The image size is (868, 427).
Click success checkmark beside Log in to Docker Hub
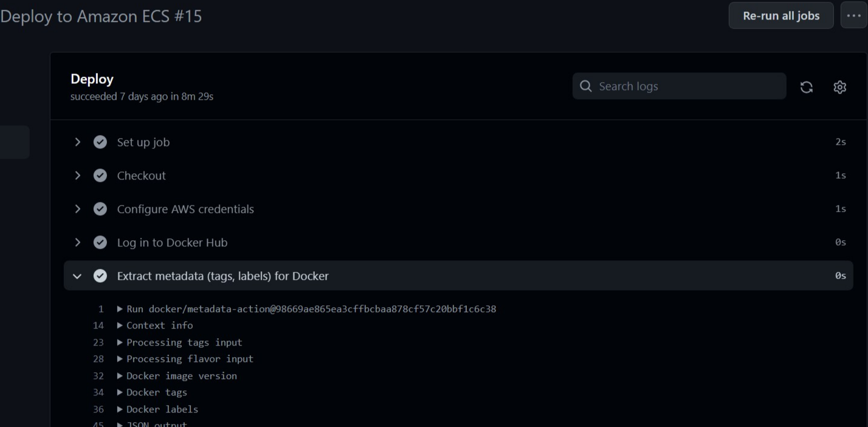(x=100, y=242)
